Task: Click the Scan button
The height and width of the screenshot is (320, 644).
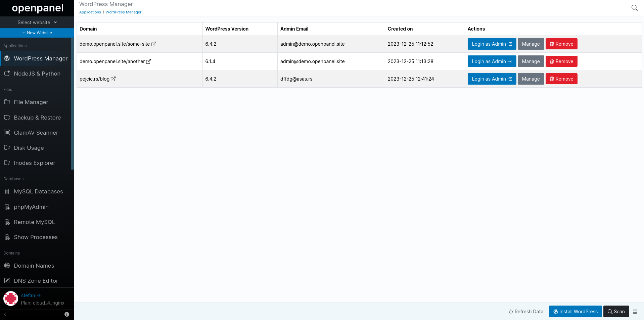Action: tap(616, 312)
